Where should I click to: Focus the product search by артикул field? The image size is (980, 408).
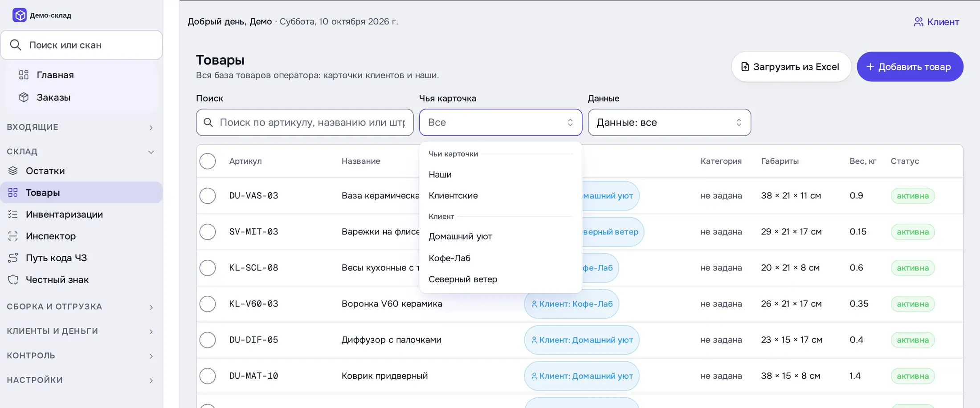click(305, 122)
